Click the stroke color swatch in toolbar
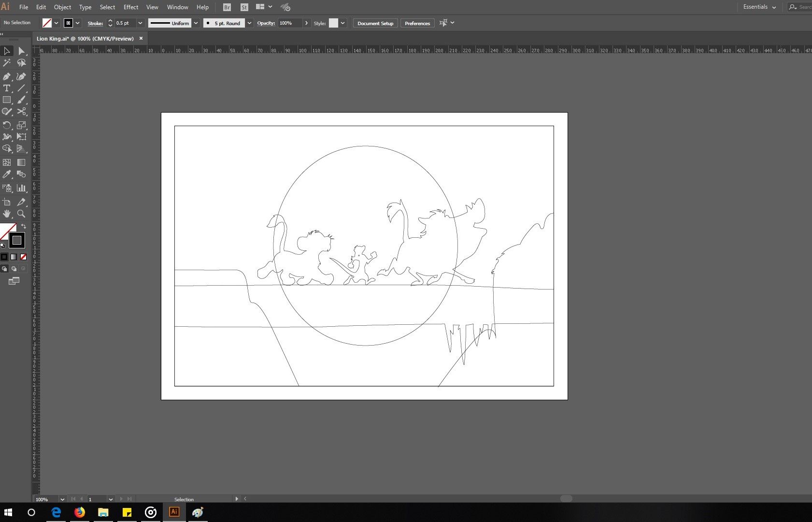Viewport: 812px width, 522px height. tap(17, 240)
